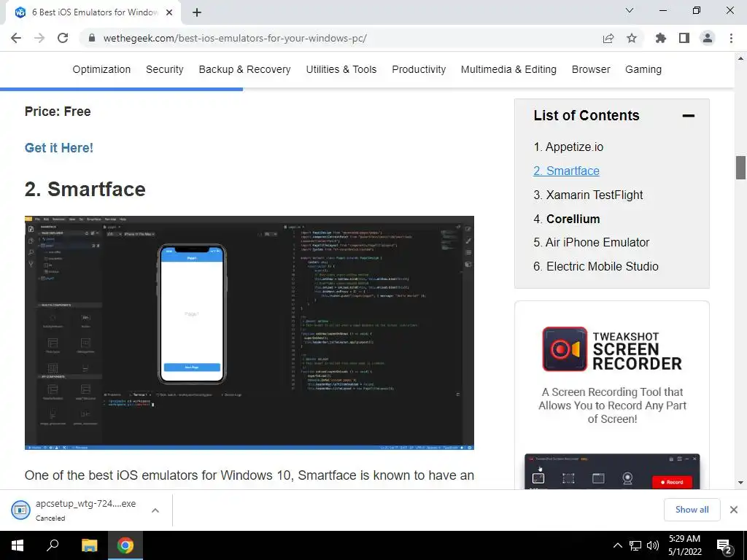Click the address bar URL
The image size is (747, 560).
click(x=235, y=38)
